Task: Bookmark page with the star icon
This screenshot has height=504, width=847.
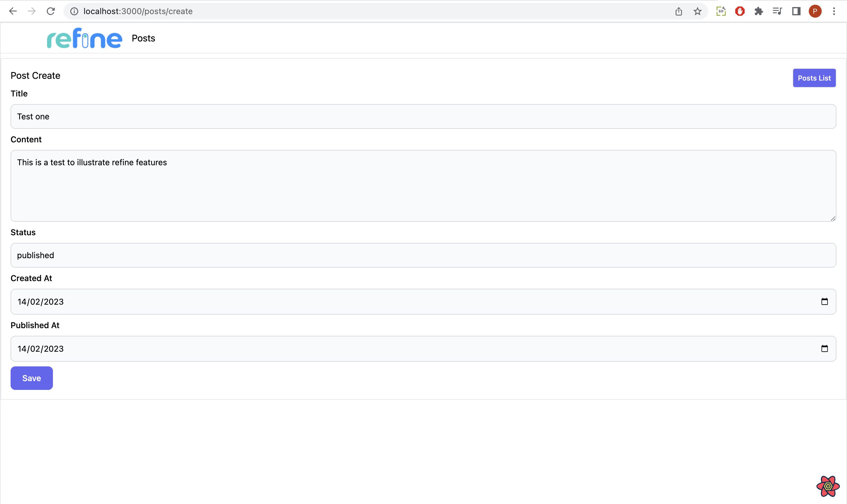Action: pos(698,11)
